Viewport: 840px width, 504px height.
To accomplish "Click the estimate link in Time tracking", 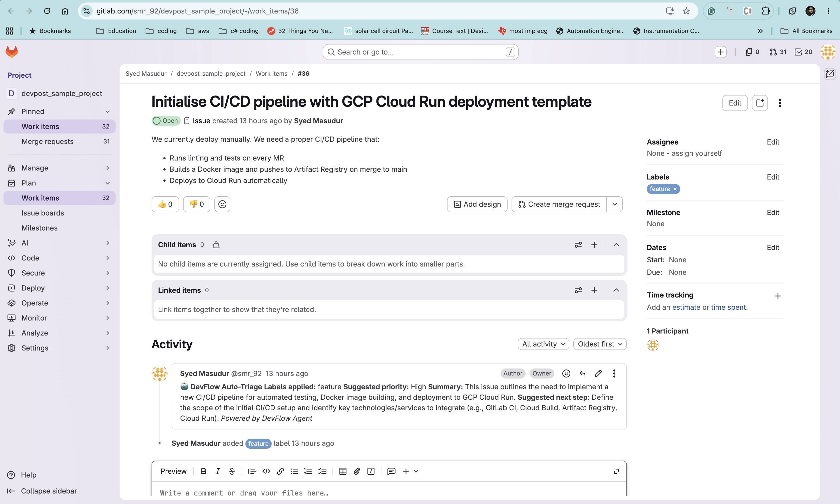I will click(x=686, y=307).
